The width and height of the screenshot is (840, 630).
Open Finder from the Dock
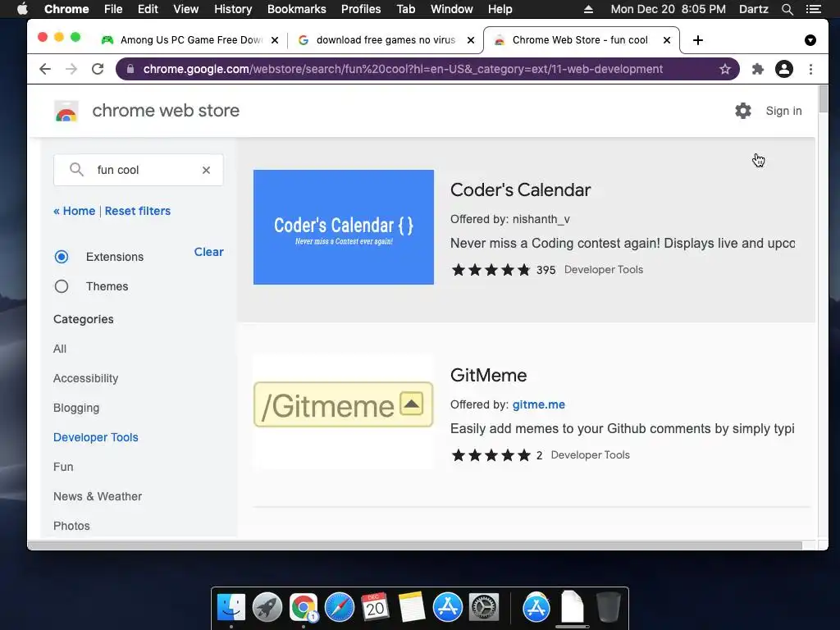231,608
